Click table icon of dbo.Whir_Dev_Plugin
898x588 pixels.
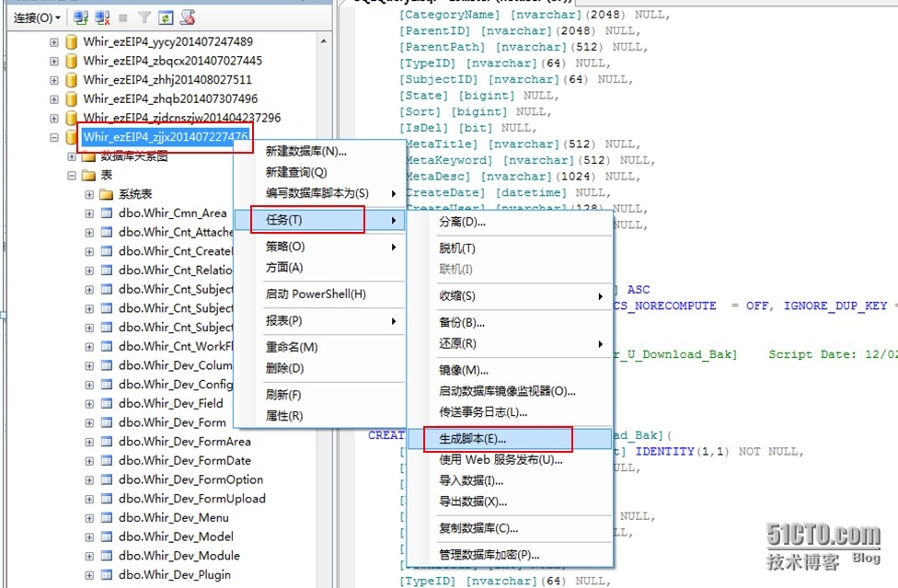pos(106,574)
